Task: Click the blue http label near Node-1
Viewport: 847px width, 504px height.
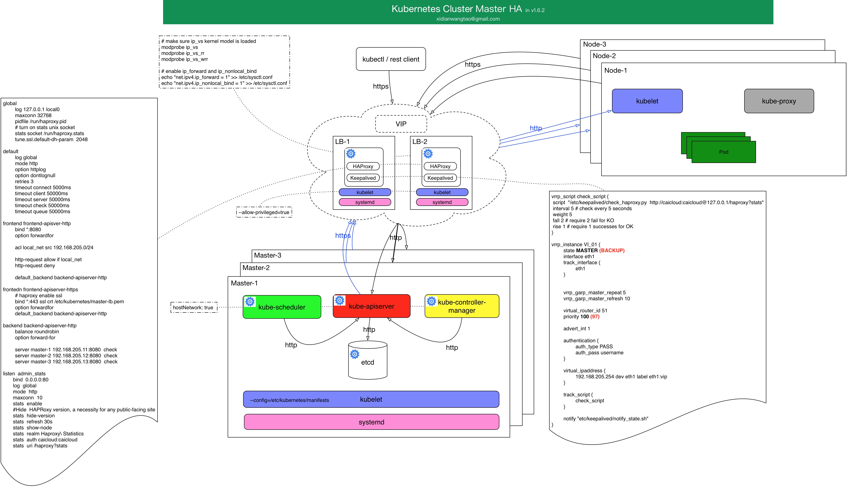Action: coord(536,128)
